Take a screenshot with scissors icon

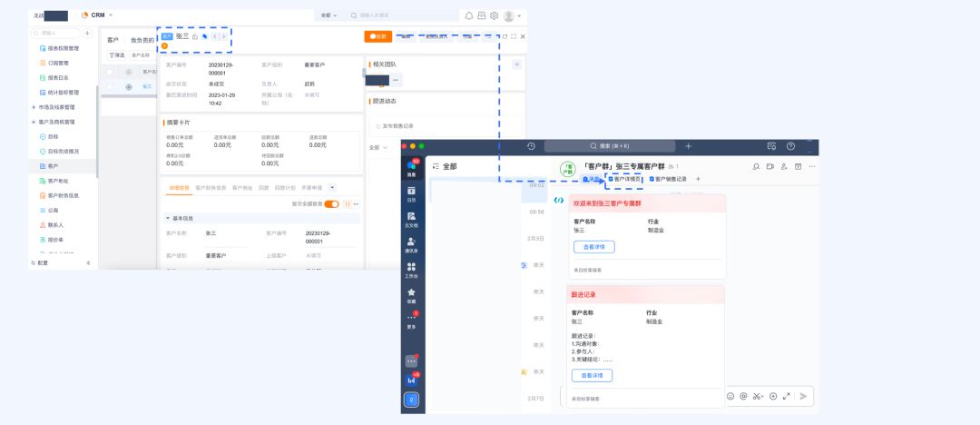[x=758, y=396]
